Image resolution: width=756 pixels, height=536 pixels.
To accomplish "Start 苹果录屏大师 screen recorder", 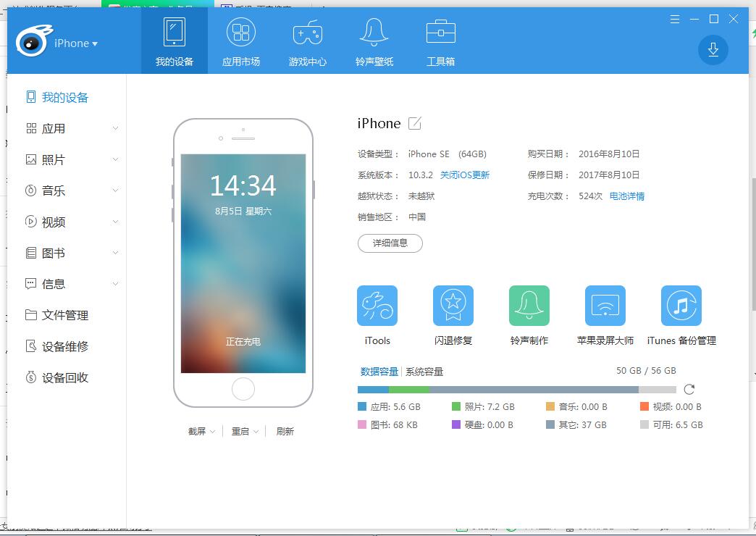I will pos(605,304).
